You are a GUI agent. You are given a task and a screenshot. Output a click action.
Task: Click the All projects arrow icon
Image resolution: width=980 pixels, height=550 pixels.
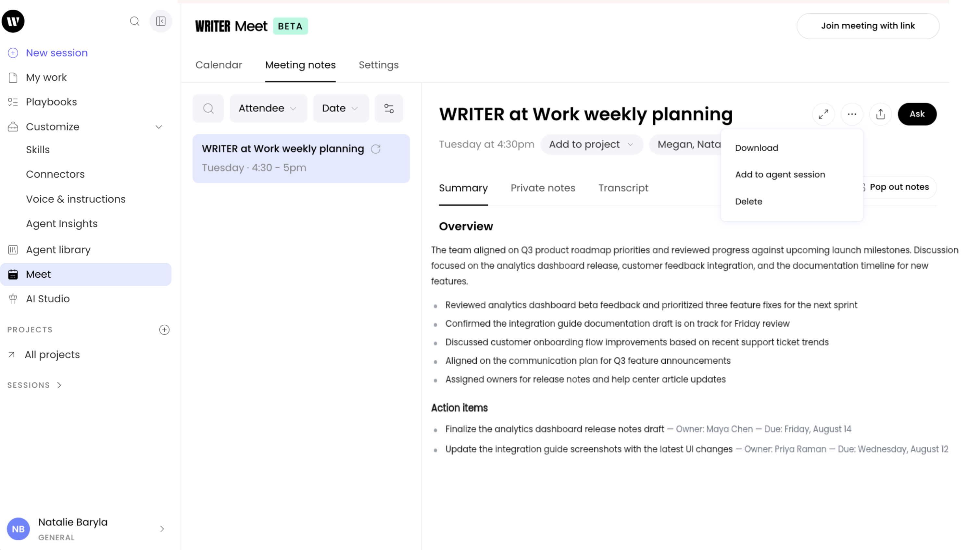[x=11, y=355]
